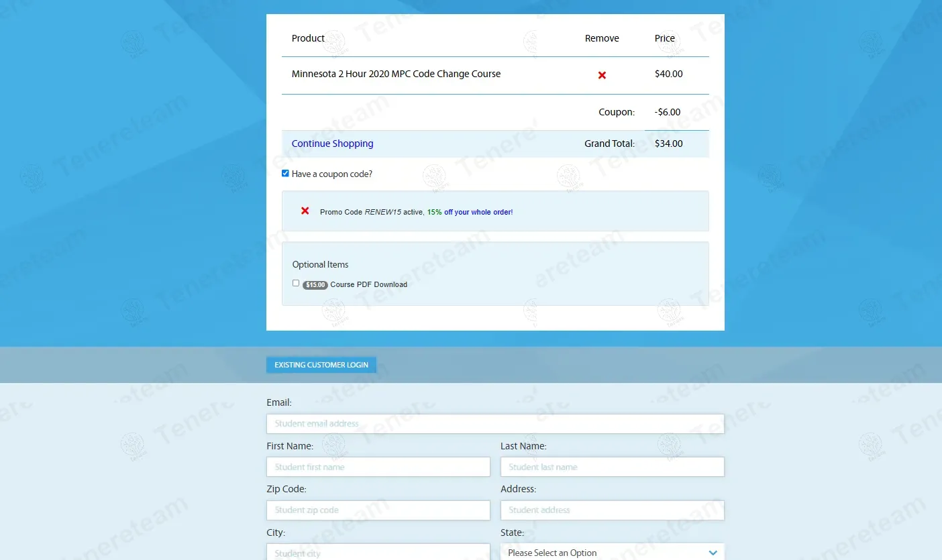The height and width of the screenshot is (560, 942).
Task: Select the Minnesota 2 Hour 2020 MPC course name
Action: pos(396,74)
